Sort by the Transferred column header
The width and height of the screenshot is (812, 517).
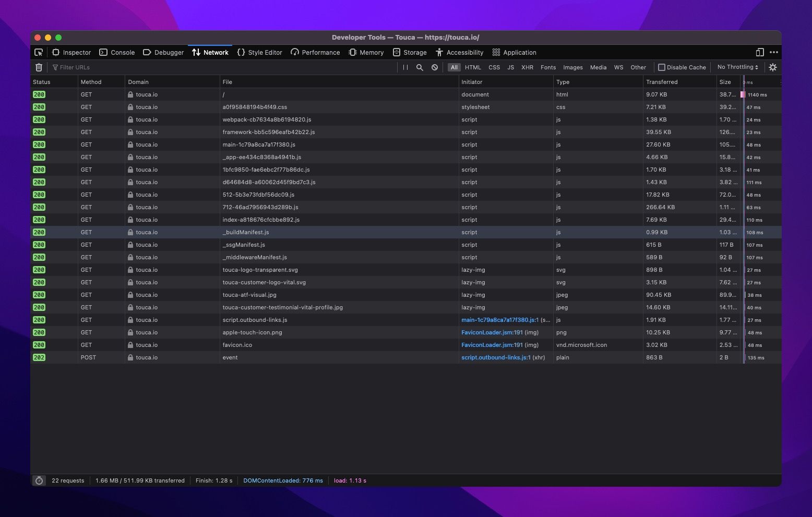point(679,82)
